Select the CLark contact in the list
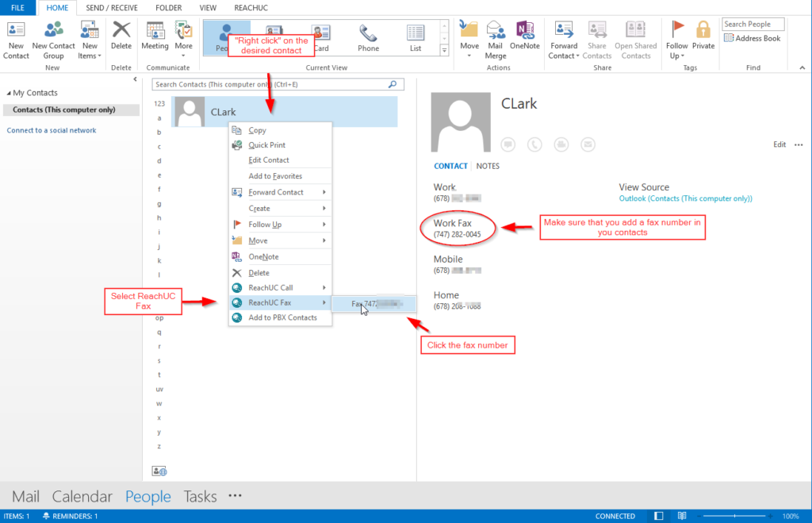 click(285, 111)
